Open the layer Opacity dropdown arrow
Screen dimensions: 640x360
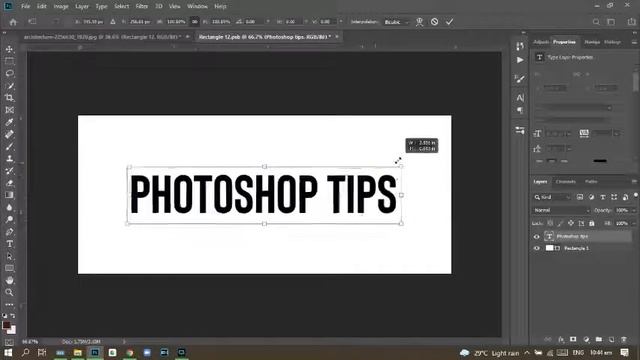633,210
